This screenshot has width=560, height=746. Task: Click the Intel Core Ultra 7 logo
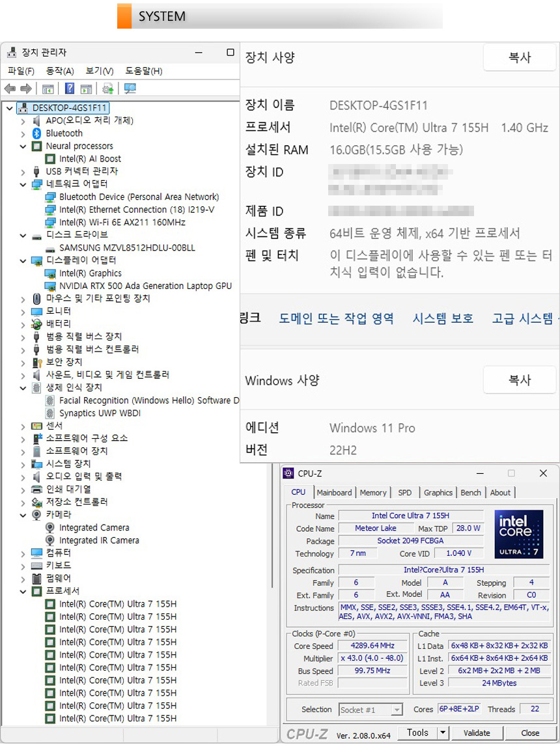pos(518,534)
